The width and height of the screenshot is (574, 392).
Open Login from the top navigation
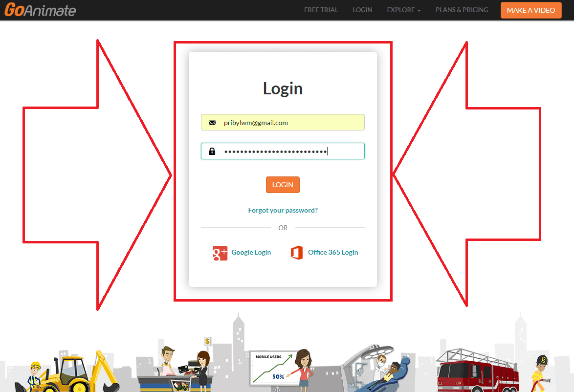point(362,10)
